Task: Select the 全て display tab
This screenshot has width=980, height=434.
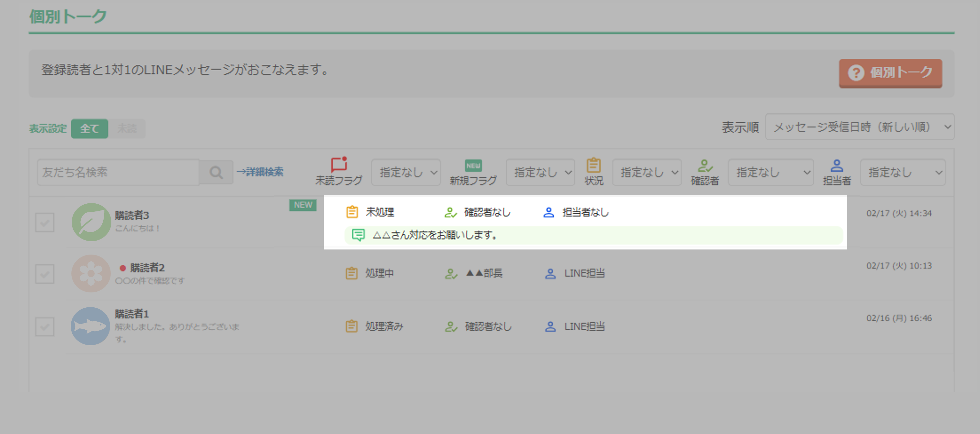Action: pos(89,128)
